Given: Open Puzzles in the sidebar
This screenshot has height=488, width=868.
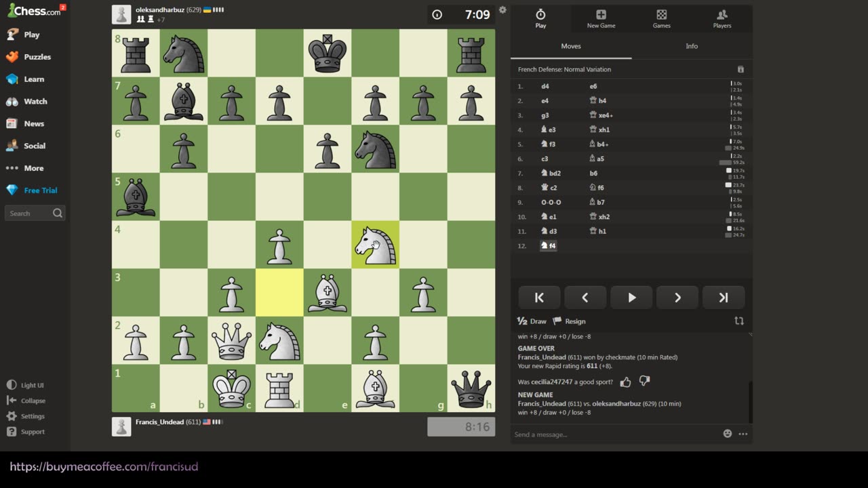Looking at the screenshot, I should [28, 57].
